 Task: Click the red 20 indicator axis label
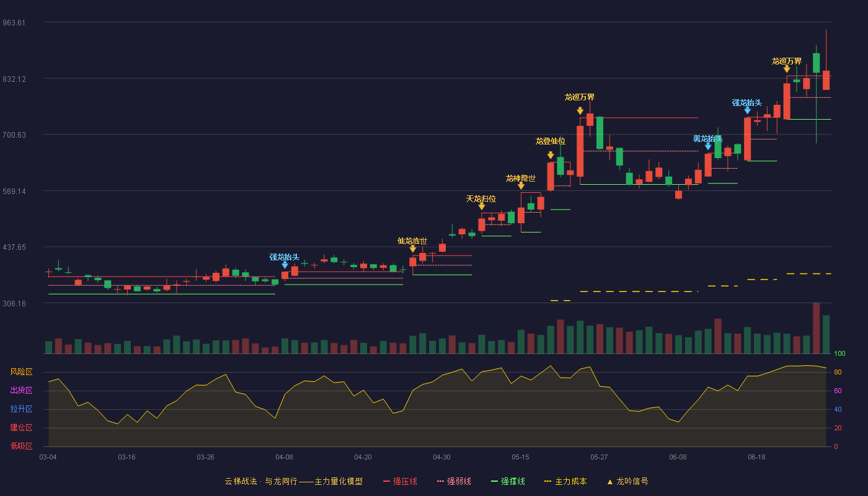(837, 428)
